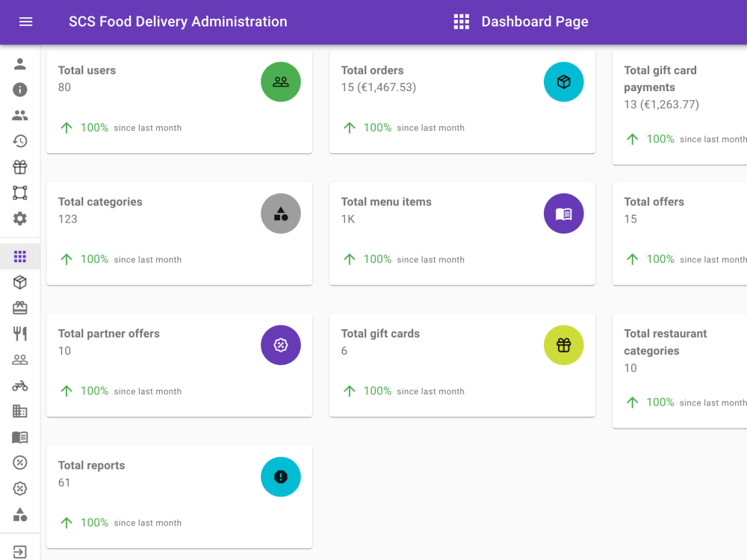Click the Total reports card title
This screenshot has height=560, width=747.
click(x=91, y=465)
